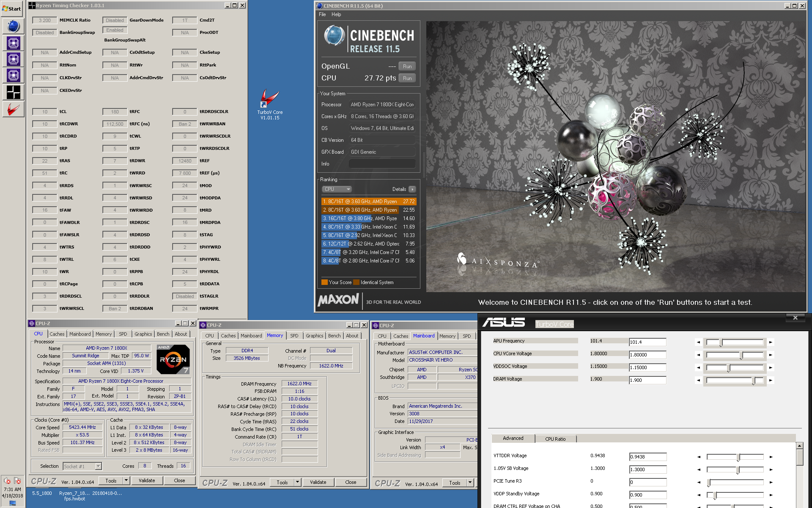Click Close in the middle CPU-Z window
Screen dimensions: 812x508
[x=351, y=482]
